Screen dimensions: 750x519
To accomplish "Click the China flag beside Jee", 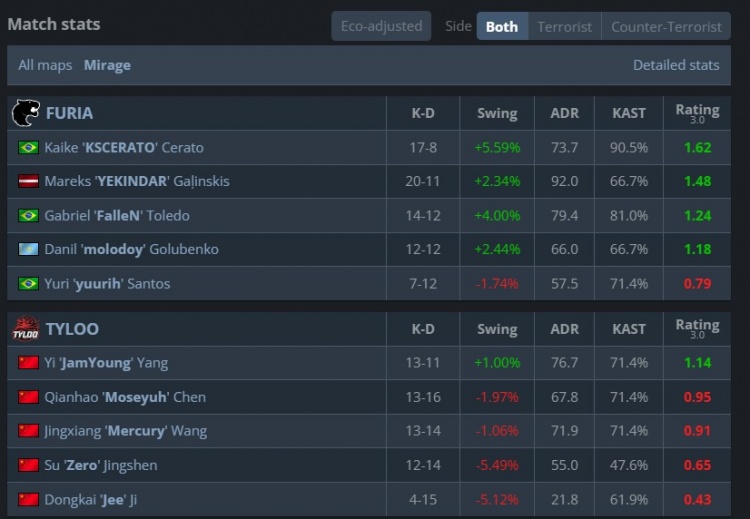I will pos(28,500).
